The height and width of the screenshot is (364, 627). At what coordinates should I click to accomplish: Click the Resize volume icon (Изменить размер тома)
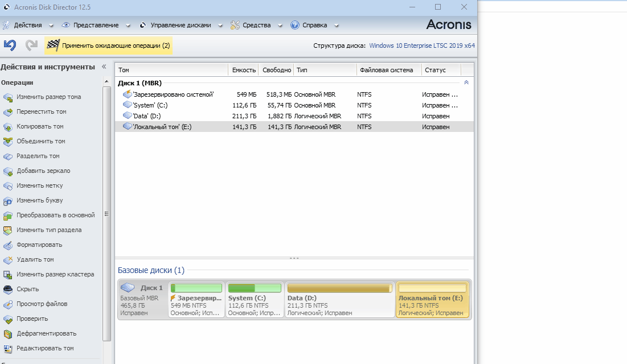pyautogui.click(x=8, y=97)
